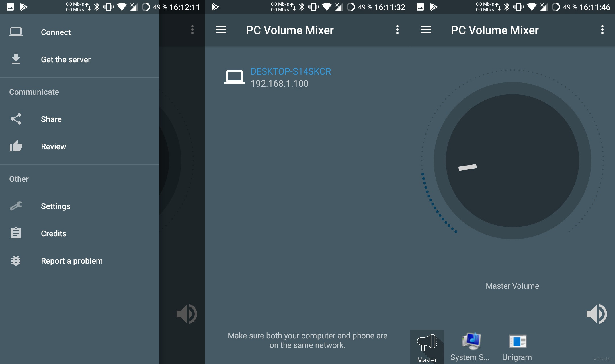Tap Play Store notification icon at 16:12:11
The width and height of the screenshot is (615, 364).
[x=24, y=7]
